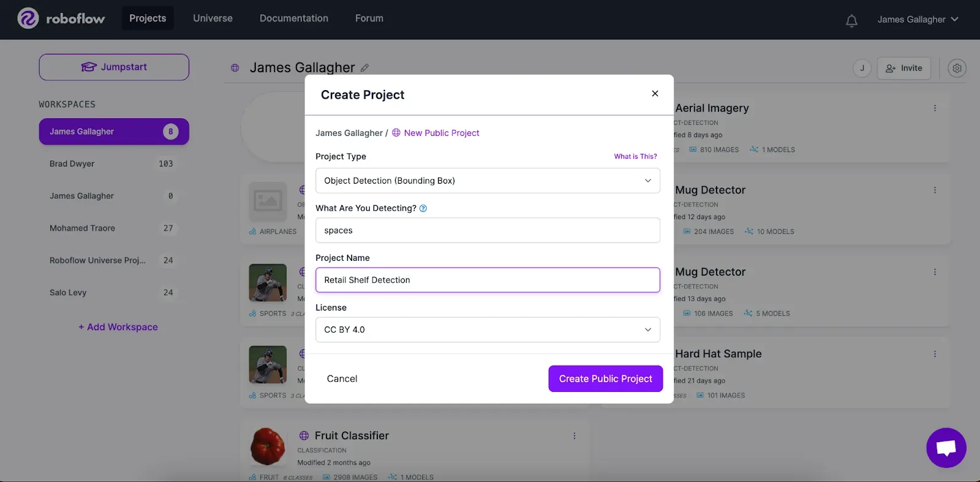This screenshot has width=980, height=482.
Task: Click the airplanes project placeholder thumbnail
Action: point(268,201)
